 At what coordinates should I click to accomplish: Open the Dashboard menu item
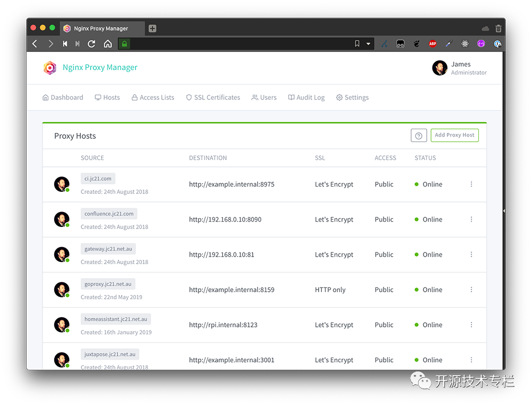pyautogui.click(x=63, y=98)
